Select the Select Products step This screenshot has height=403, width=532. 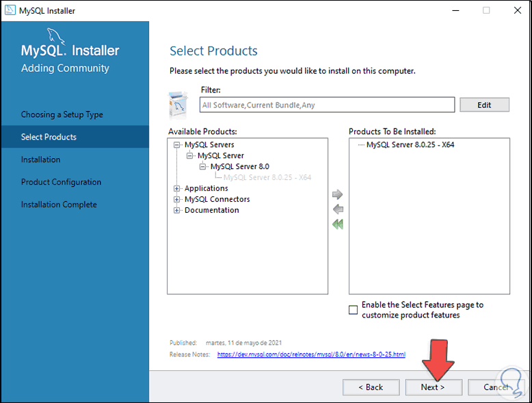pos(75,137)
